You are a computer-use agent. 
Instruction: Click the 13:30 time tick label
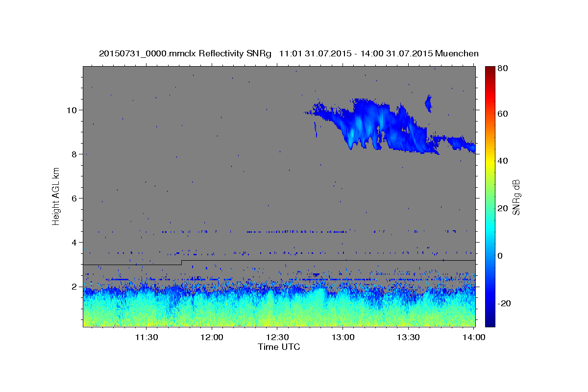(408, 337)
